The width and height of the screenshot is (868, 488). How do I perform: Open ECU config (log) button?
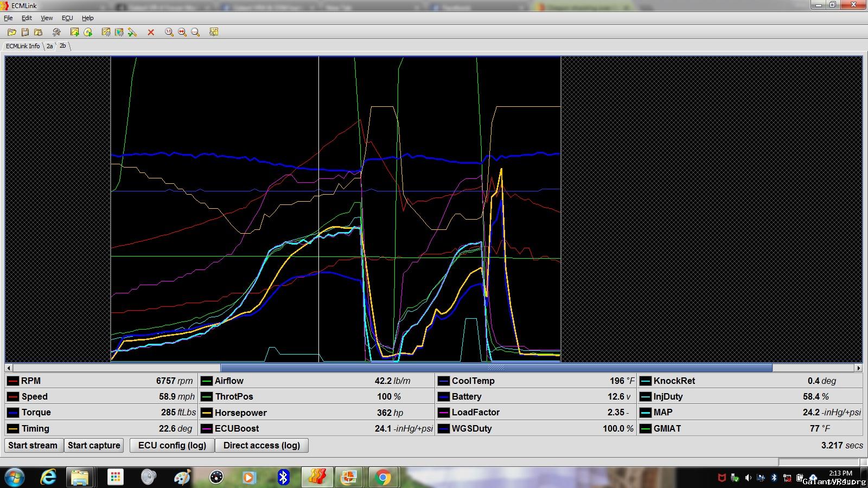coord(172,445)
